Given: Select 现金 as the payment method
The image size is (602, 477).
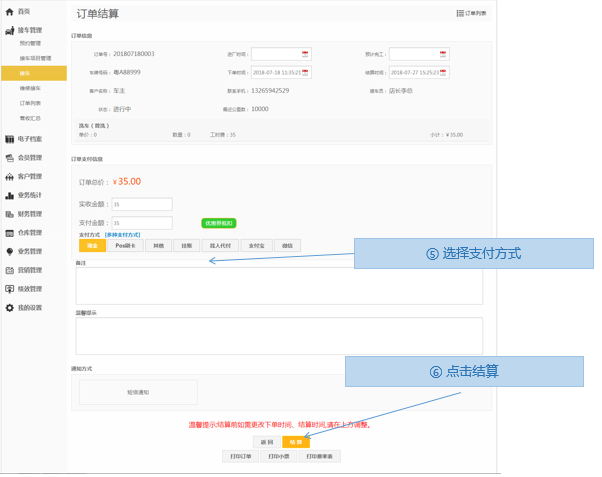Looking at the screenshot, I should point(92,245).
